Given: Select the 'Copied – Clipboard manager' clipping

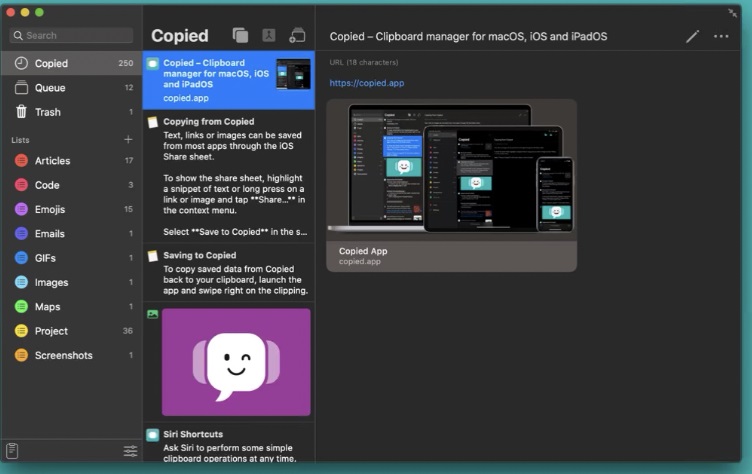Looking at the screenshot, I should 229,80.
